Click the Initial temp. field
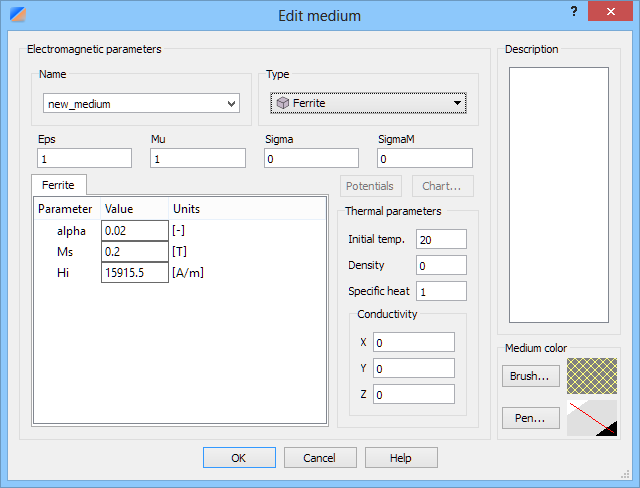Image resolution: width=640 pixels, height=488 pixels. 441,239
